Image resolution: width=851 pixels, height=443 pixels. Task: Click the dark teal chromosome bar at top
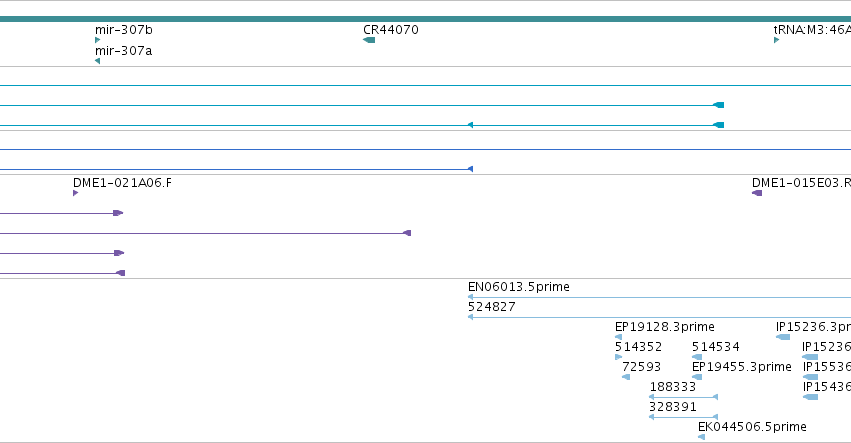point(426,19)
